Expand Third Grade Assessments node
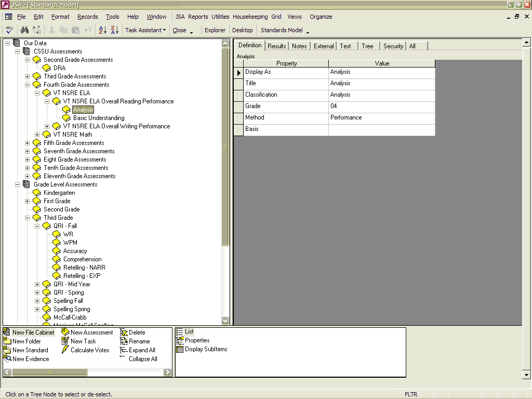Image resolution: width=532 pixels, height=399 pixels. tap(27, 76)
